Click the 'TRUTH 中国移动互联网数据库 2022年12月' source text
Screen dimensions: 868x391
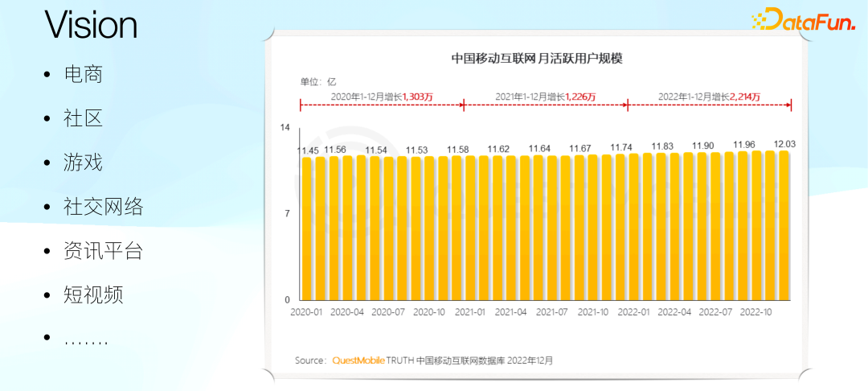point(470,360)
